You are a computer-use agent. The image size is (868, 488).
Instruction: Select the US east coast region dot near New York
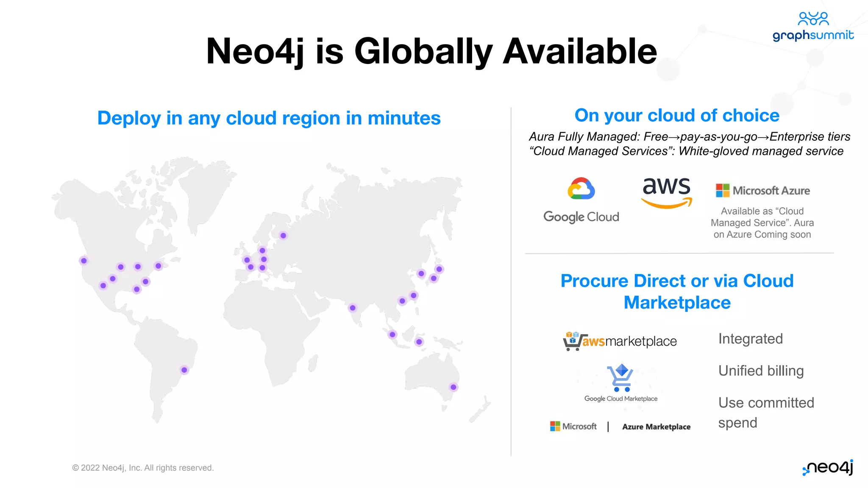coord(158,266)
